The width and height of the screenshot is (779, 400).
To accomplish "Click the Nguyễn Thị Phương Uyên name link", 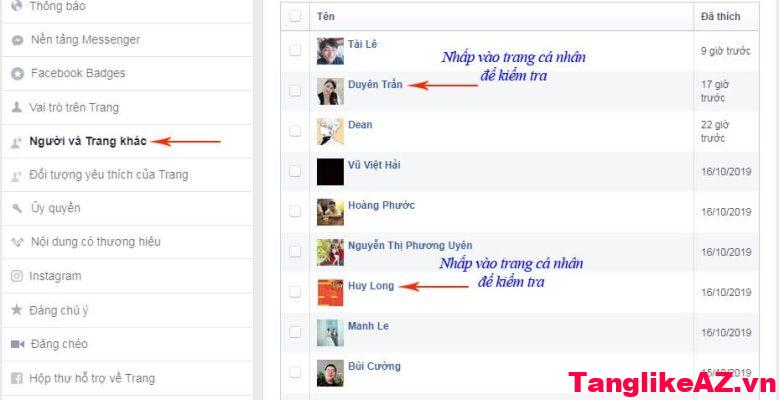I will tap(410, 245).
